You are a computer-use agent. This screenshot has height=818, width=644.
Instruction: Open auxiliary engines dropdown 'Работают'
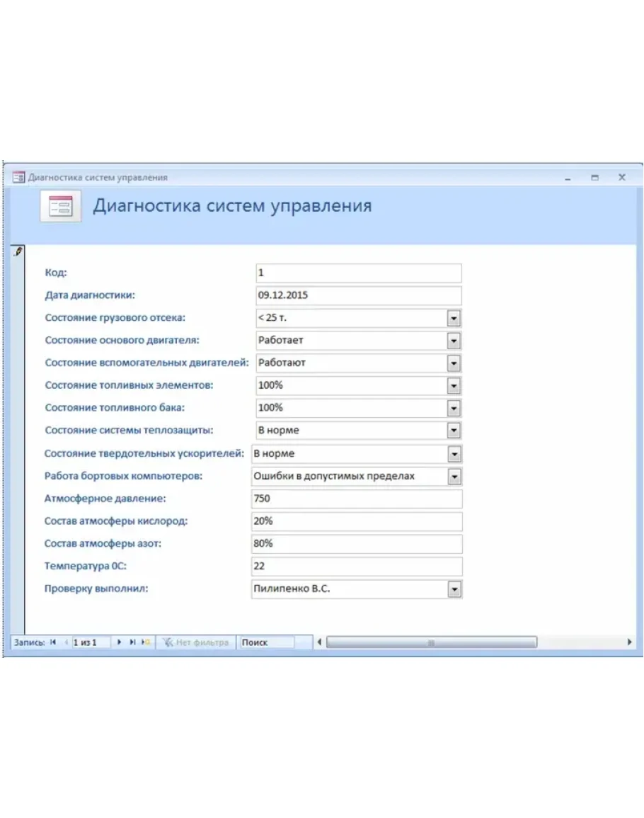[x=454, y=363]
